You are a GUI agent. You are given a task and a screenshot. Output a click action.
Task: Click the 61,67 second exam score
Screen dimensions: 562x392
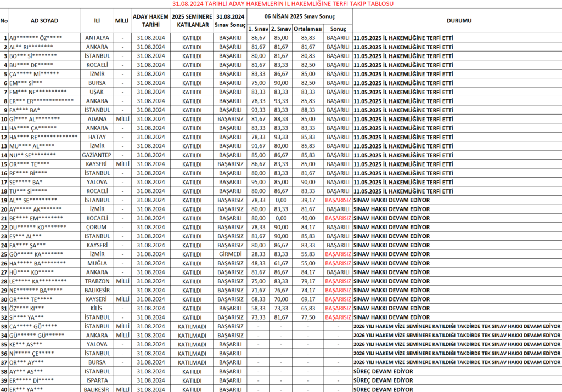pos(281,263)
